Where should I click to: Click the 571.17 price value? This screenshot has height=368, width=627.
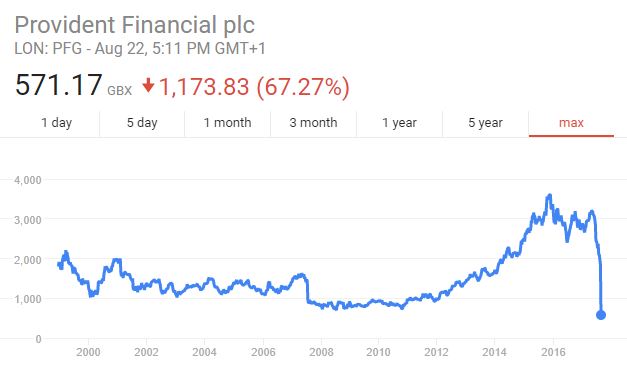click(x=58, y=85)
